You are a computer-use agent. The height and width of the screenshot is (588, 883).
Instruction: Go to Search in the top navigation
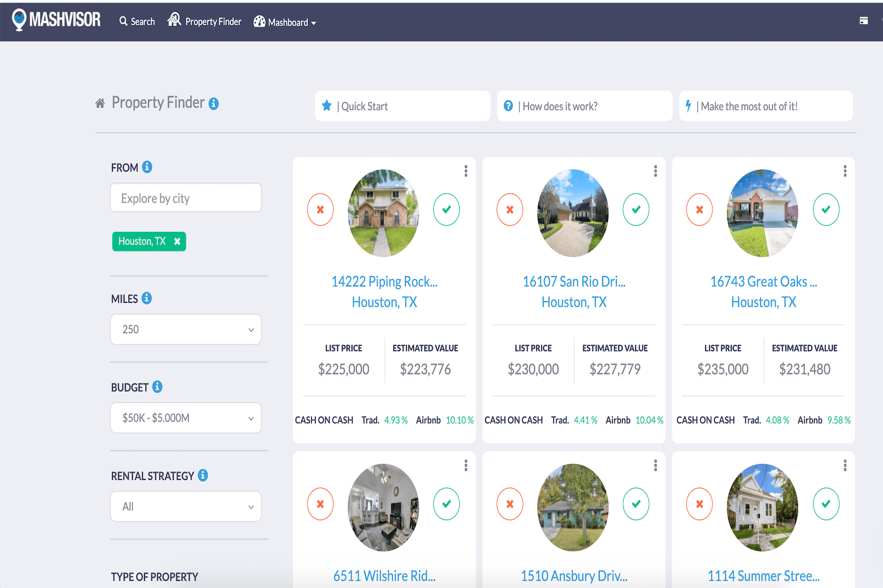pos(137,22)
